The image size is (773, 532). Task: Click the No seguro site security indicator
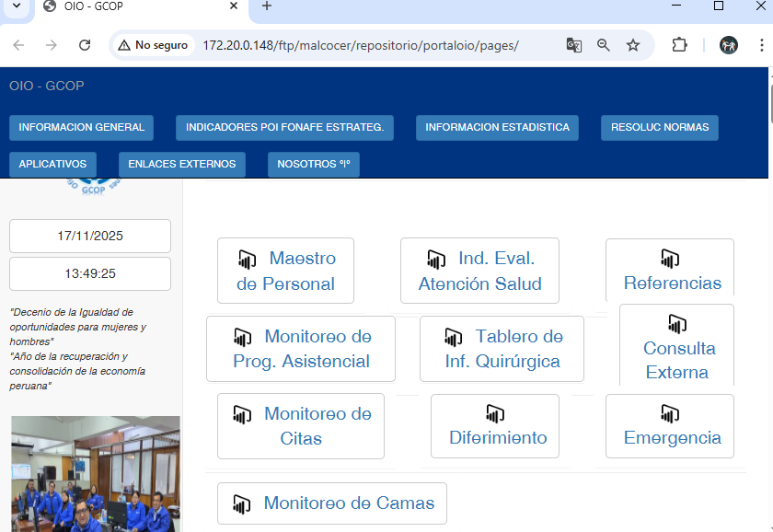click(x=151, y=45)
